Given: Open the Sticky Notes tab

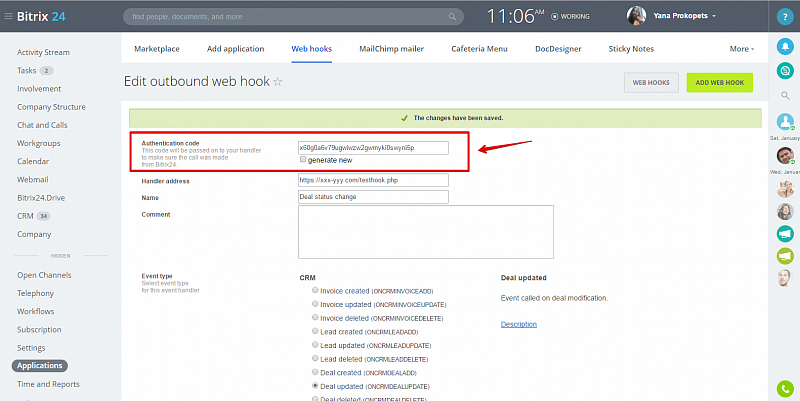Looking at the screenshot, I should pyautogui.click(x=631, y=49).
